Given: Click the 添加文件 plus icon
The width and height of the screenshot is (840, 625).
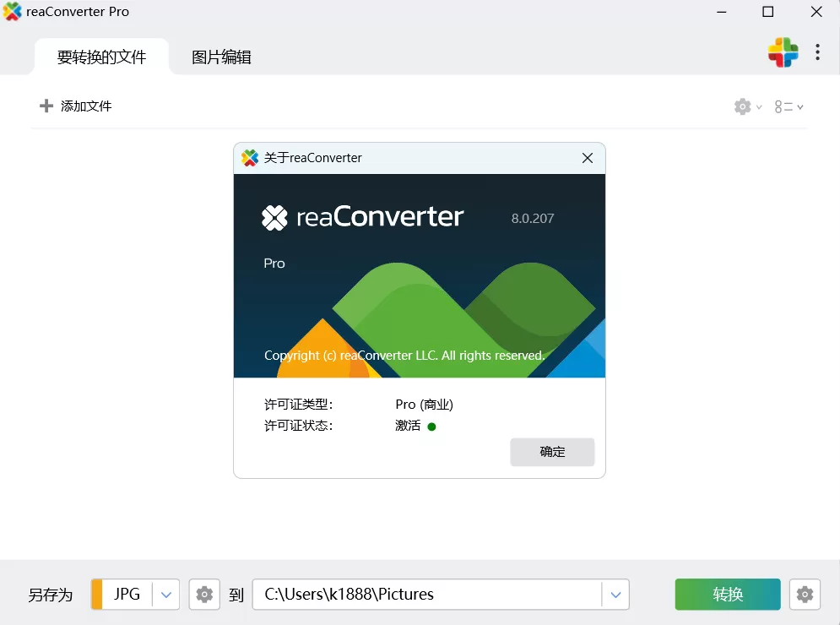Looking at the screenshot, I should tap(46, 106).
